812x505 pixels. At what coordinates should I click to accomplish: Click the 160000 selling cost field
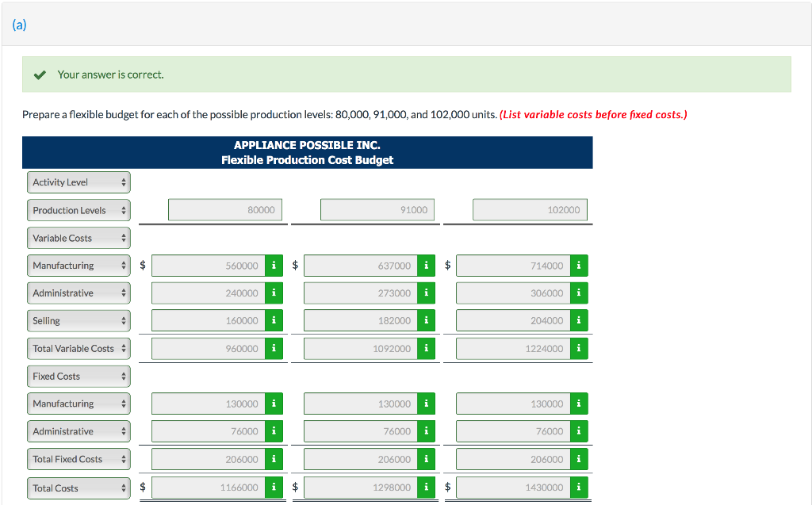pos(209,320)
